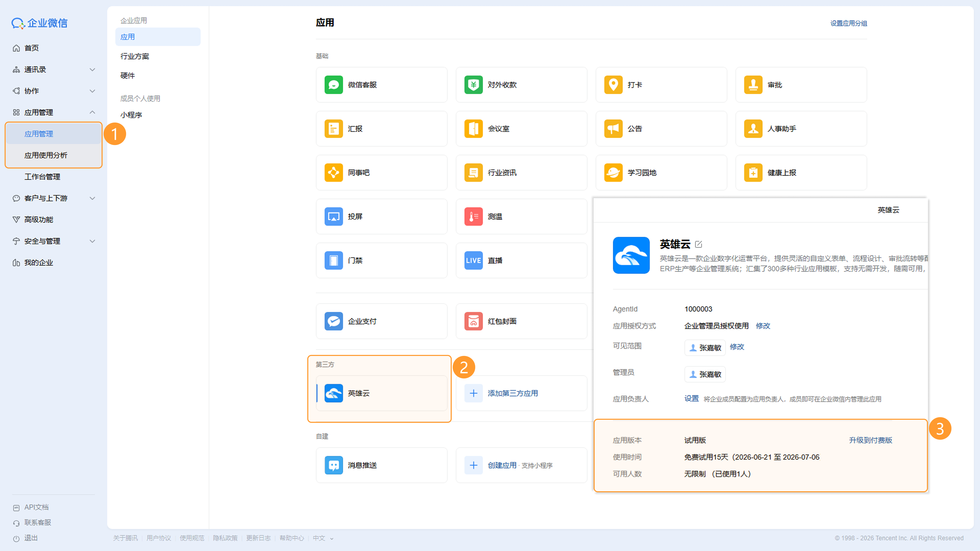The width and height of the screenshot is (980, 551).
Task: Click the 创建应用 link text
Action: point(502,465)
